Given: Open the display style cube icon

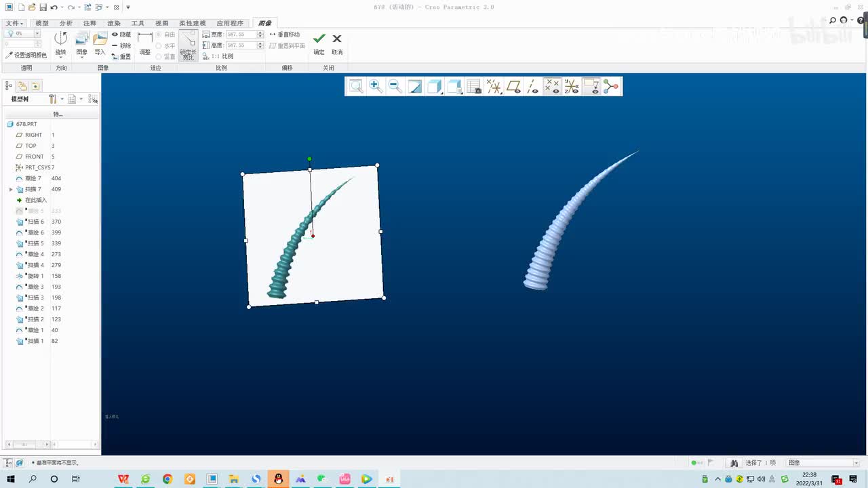Looking at the screenshot, I should [x=435, y=86].
